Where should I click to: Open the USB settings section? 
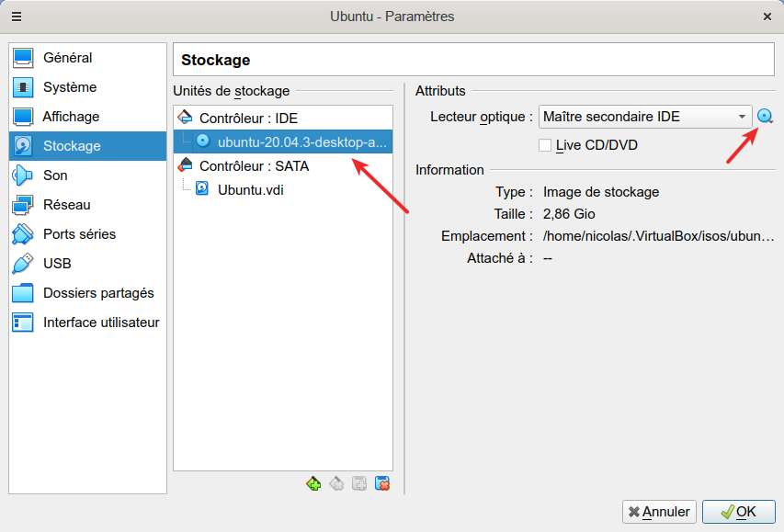tap(56, 264)
